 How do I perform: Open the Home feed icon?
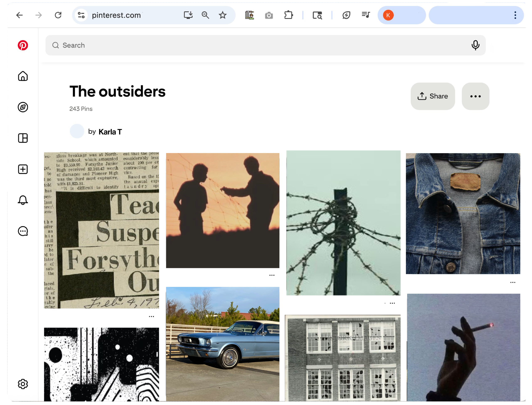(x=23, y=76)
